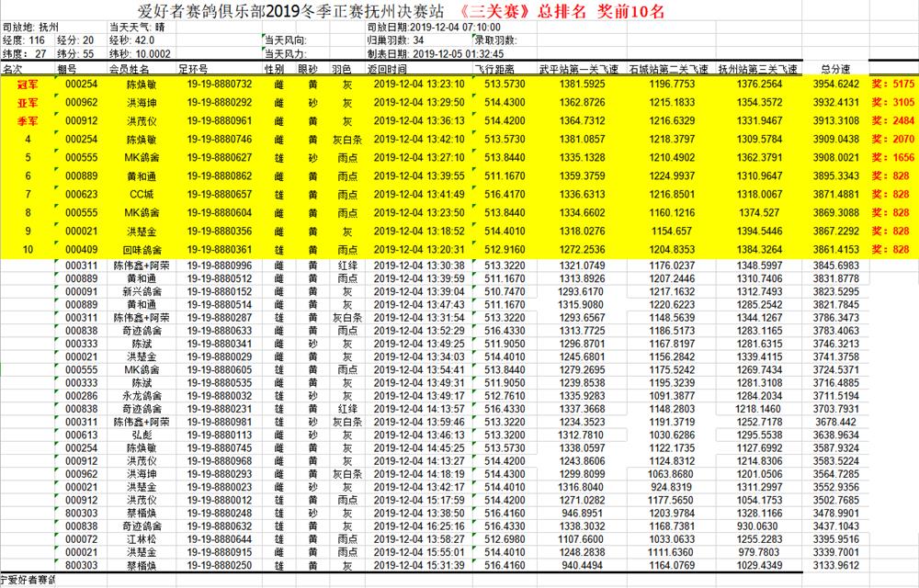Click ring number 19-19-8880248
This screenshot has width=919, height=588.
[220, 514]
